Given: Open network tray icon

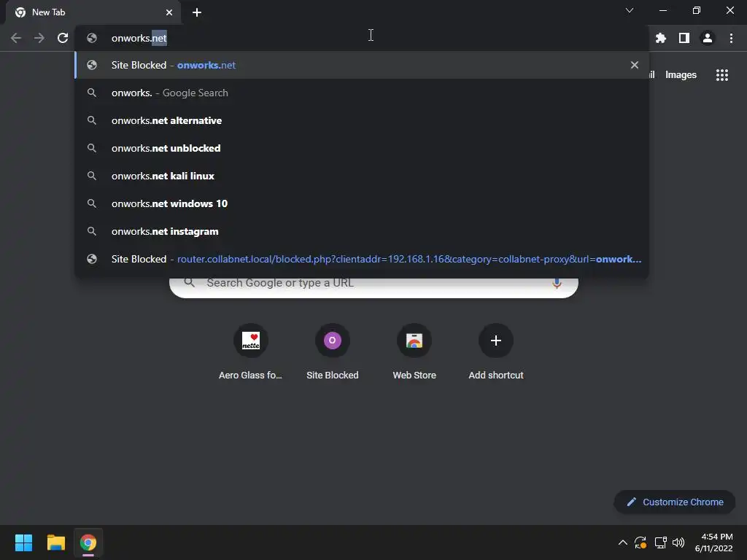Looking at the screenshot, I should (660, 542).
